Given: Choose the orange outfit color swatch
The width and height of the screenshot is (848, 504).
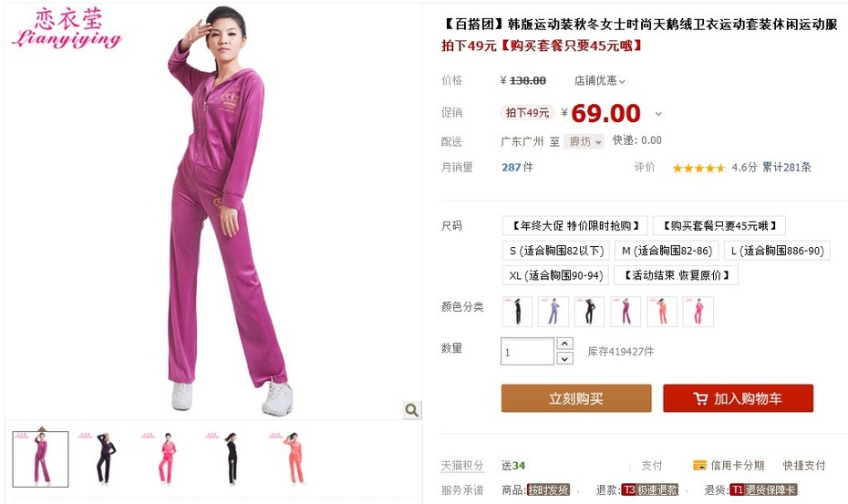Looking at the screenshot, I should 662,312.
